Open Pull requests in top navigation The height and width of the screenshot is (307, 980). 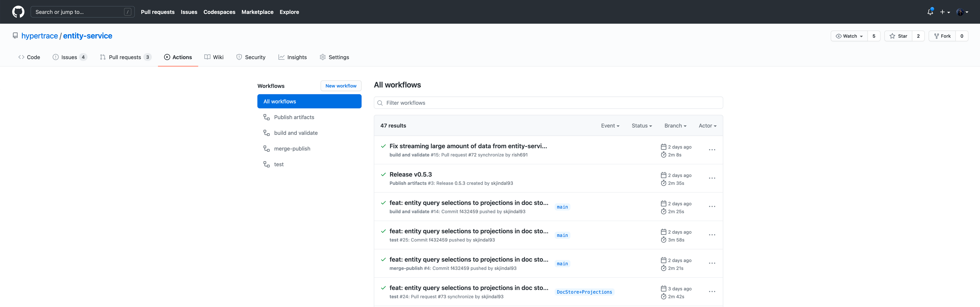click(x=157, y=12)
